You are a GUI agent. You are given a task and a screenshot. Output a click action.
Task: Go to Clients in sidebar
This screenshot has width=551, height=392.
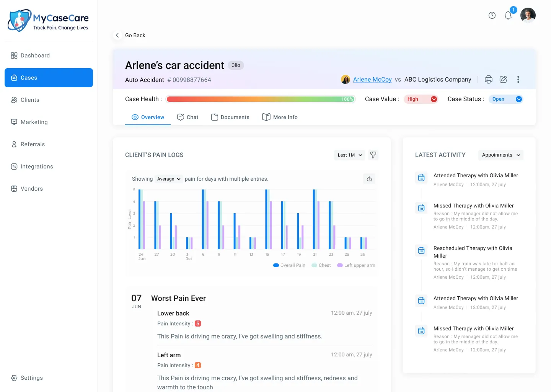pyautogui.click(x=49, y=100)
